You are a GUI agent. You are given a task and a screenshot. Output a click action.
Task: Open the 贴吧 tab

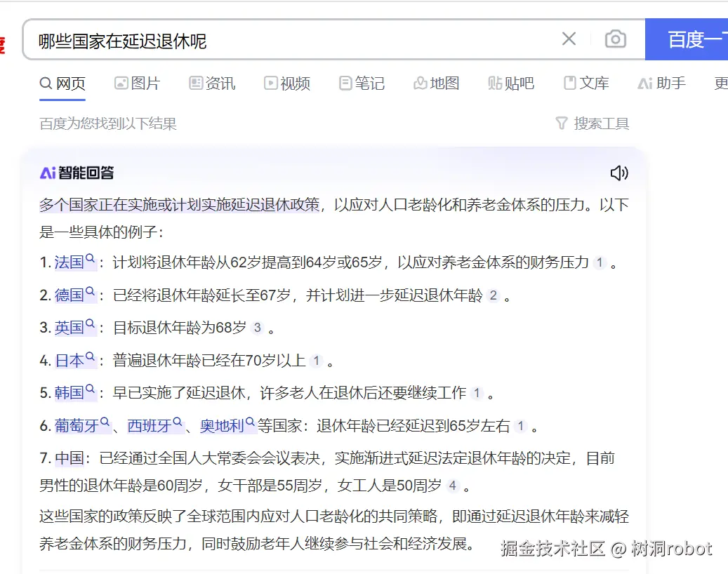pyautogui.click(x=511, y=83)
